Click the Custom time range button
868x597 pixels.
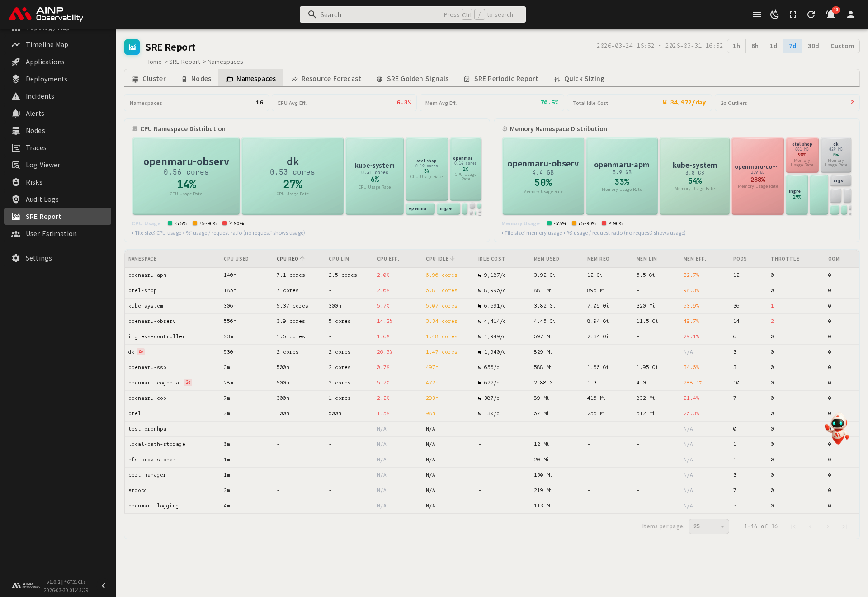tap(842, 46)
